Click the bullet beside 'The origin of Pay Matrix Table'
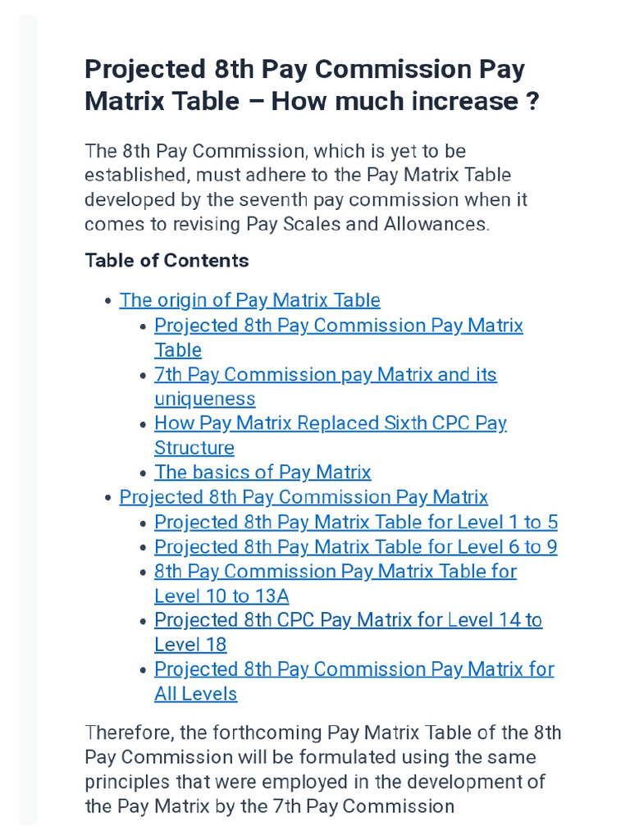 (108, 301)
